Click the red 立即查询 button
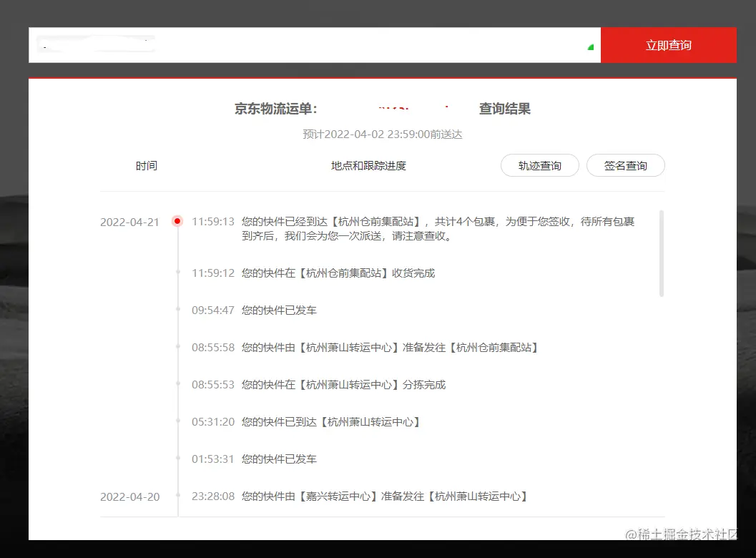The width and height of the screenshot is (756, 558). click(668, 45)
